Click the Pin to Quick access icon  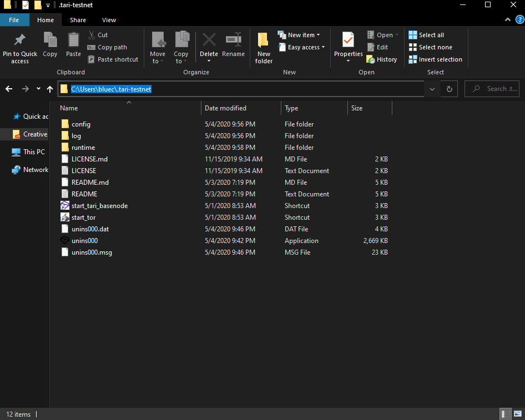pyautogui.click(x=19, y=41)
